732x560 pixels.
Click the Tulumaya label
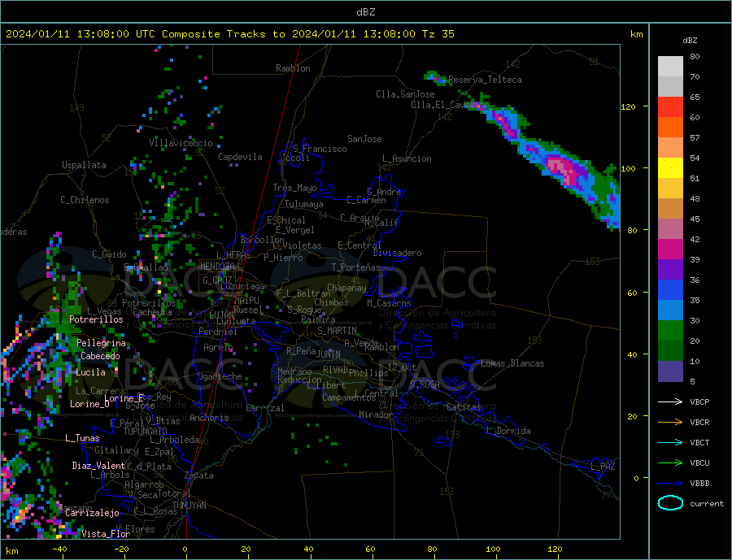304,204
